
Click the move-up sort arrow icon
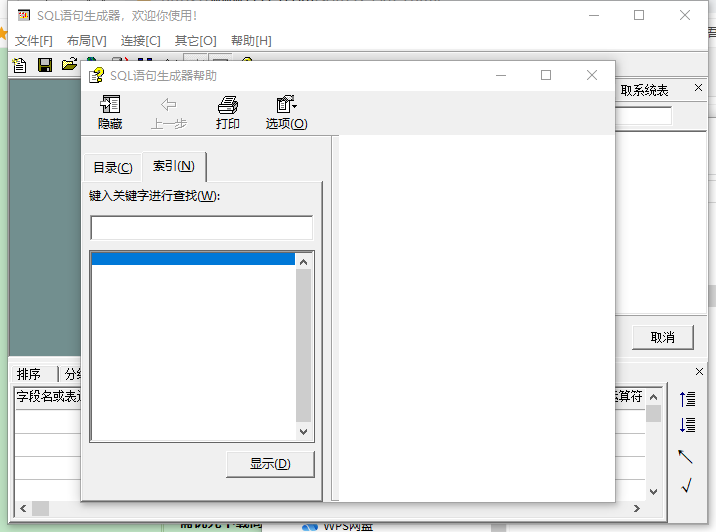pyautogui.click(x=687, y=399)
